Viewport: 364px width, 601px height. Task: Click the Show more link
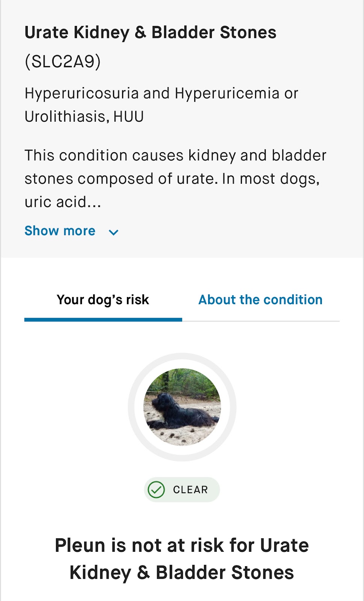(60, 231)
